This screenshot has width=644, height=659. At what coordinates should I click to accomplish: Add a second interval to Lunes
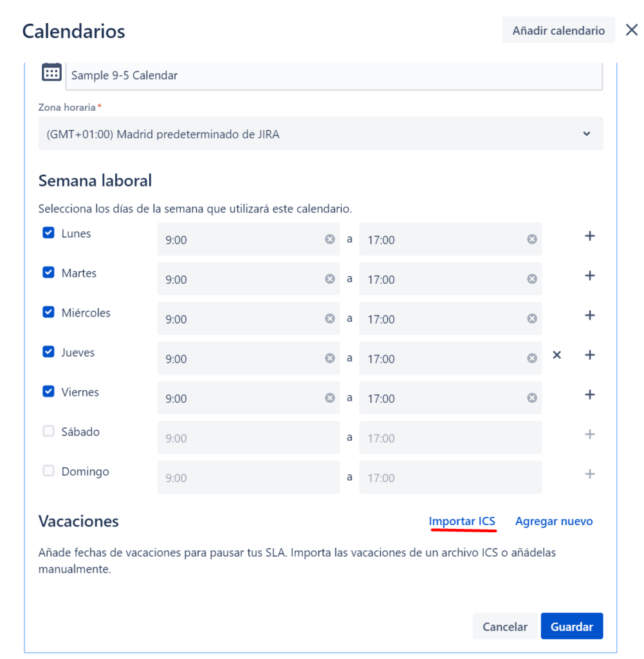590,236
